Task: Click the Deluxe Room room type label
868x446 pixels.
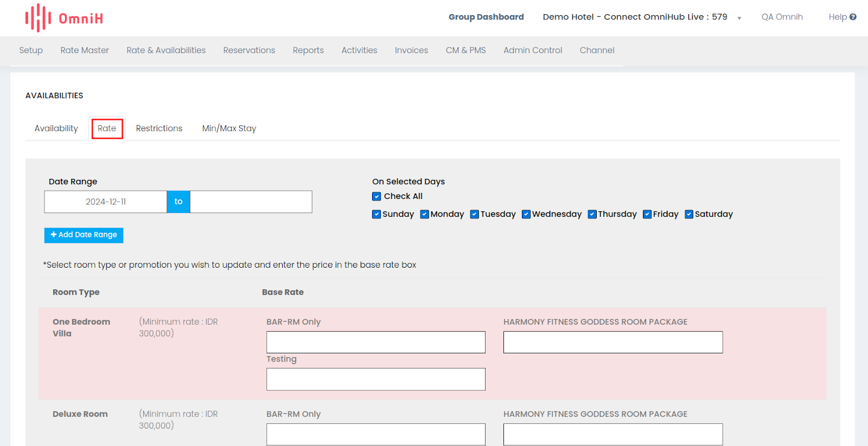Action: pyautogui.click(x=80, y=414)
